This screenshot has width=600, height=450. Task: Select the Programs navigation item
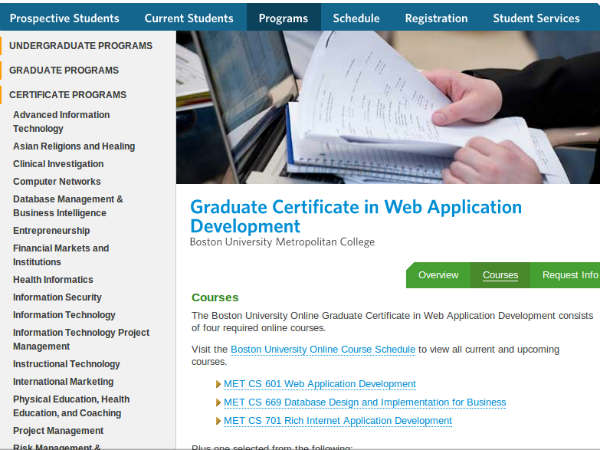(x=284, y=18)
